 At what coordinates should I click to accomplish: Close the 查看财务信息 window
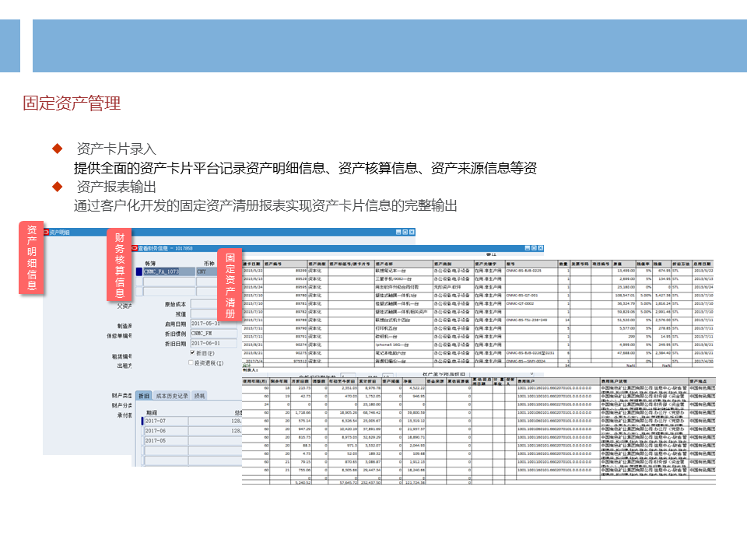pyautogui.click(x=541, y=248)
